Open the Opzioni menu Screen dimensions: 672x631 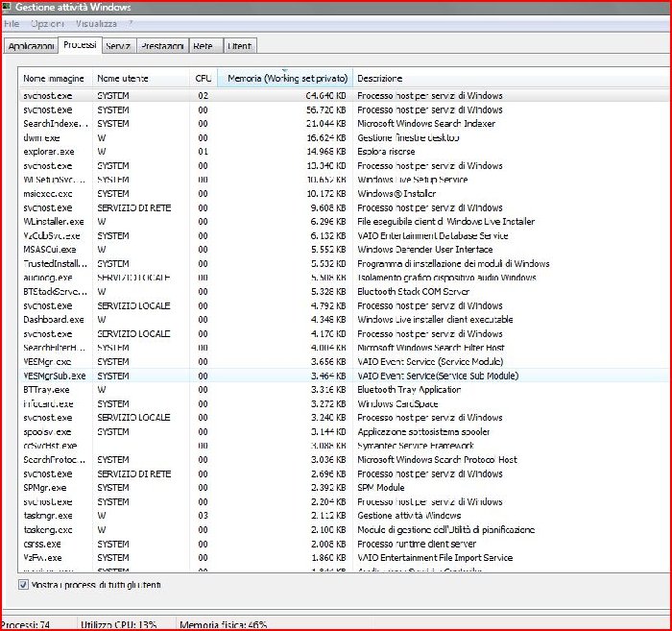click(x=47, y=24)
